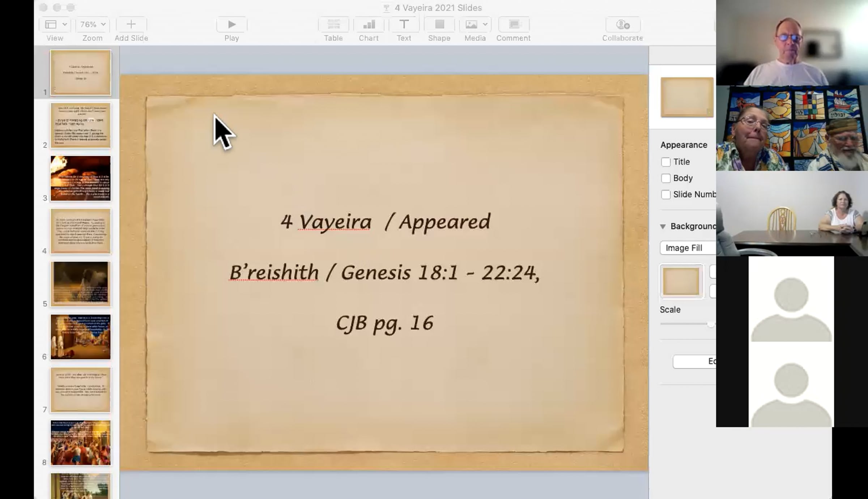Add a Chart using the toolbar icon
The height and width of the screenshot is (499, 868).
point(369,25)
